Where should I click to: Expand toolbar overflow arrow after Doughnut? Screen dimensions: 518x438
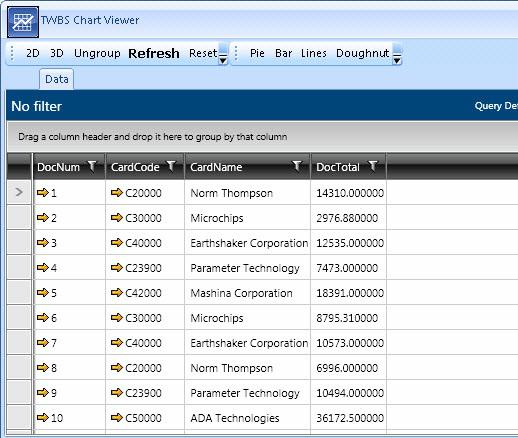pyautogui.click(x=397, y=54)
